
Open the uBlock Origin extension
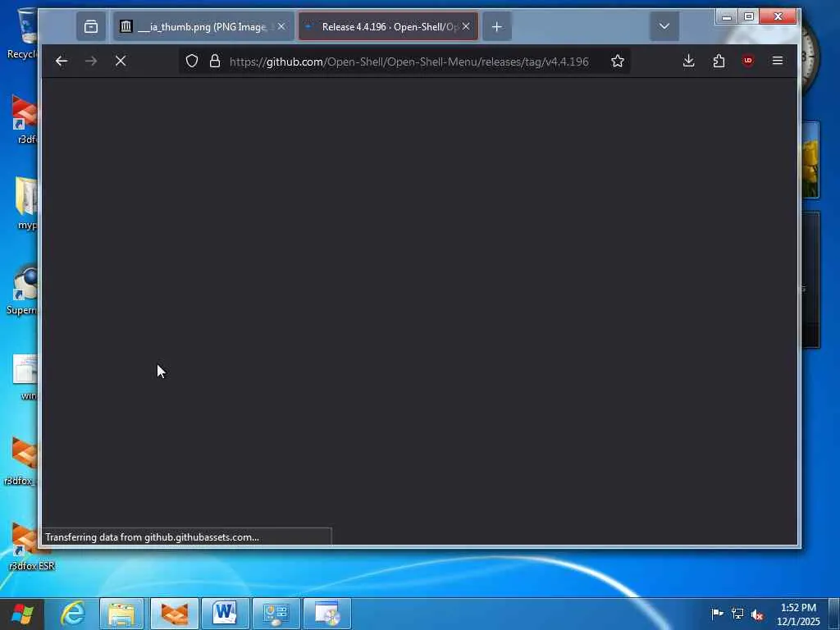(748, 61)
